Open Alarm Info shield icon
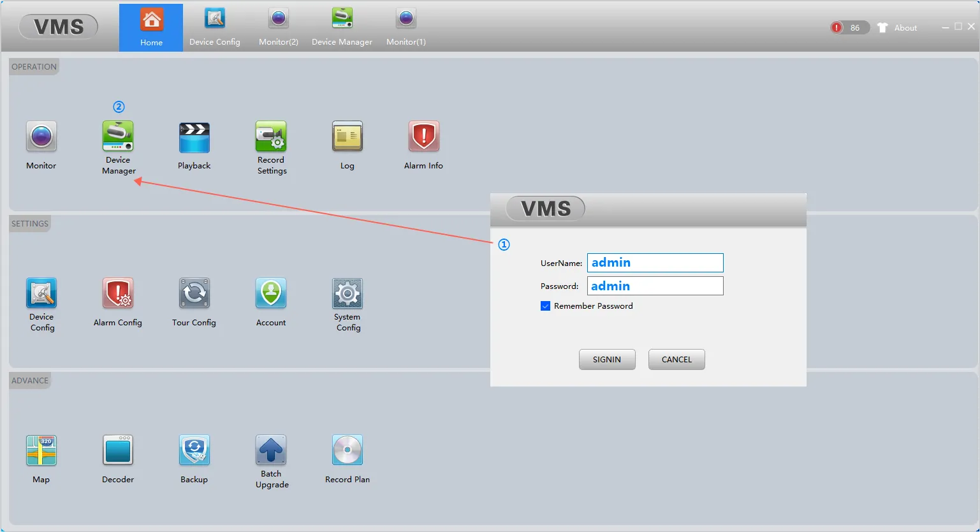Viewport: 980px width, 532px height. pos(424,137)
